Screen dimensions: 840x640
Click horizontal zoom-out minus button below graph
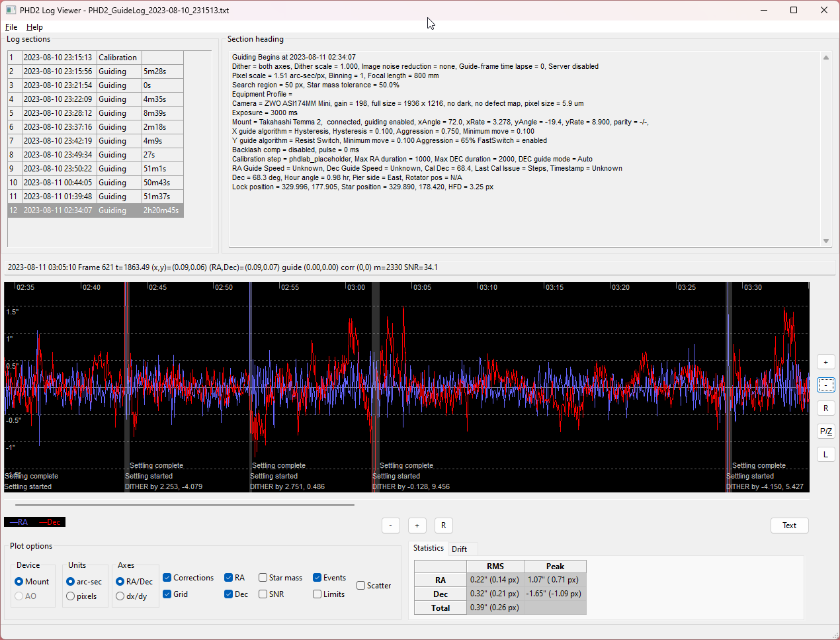[391, 526]
